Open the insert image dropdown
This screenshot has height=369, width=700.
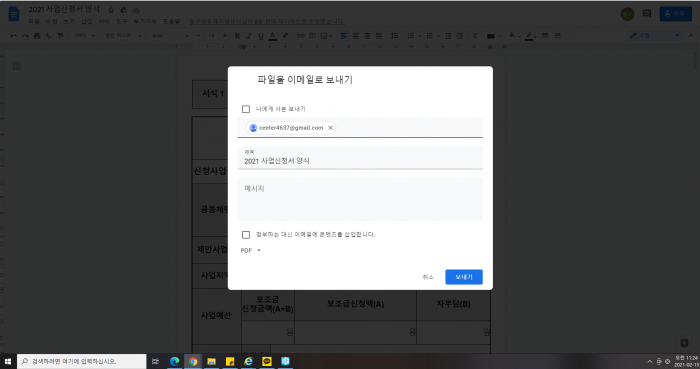pyautogui.click(x=326, y=36)
